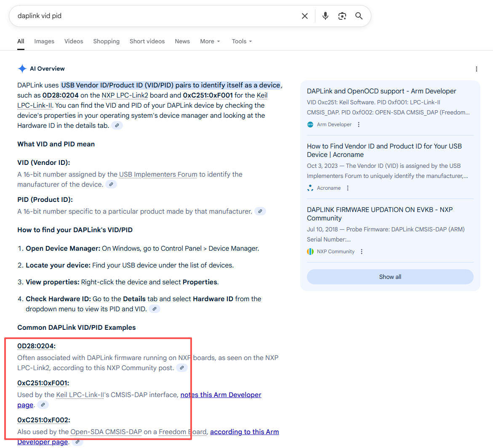
Task: Click source link icon after 'Hardware ID in the details tab'
Action: click(117, 125)
